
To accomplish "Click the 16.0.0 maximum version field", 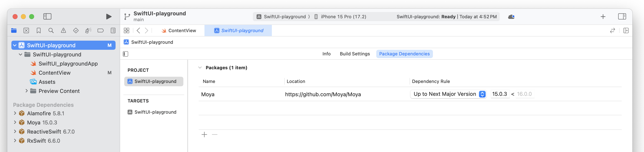I will coord(525,94).
